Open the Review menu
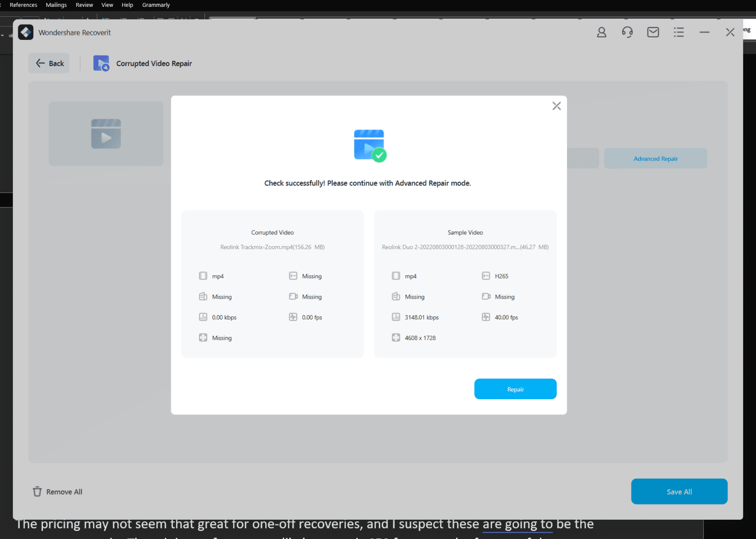This screenshot has height=539, width=756. click(x=84, y=5)
